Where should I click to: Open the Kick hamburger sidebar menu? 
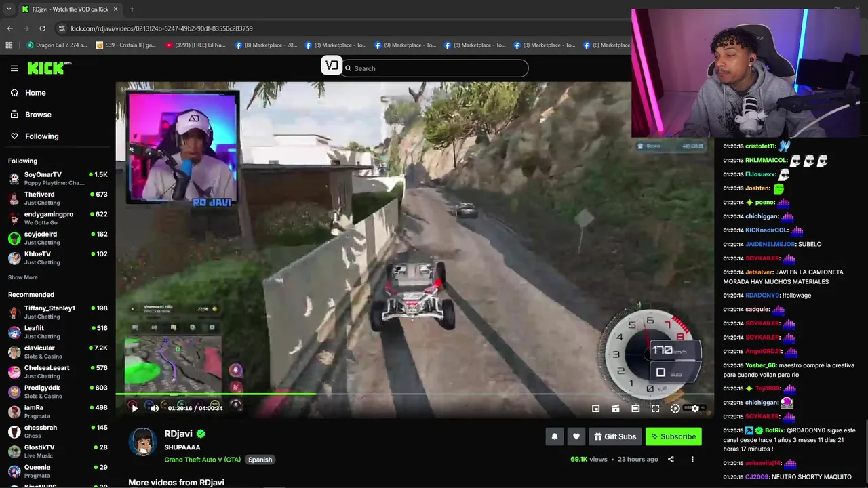point(14,68)
